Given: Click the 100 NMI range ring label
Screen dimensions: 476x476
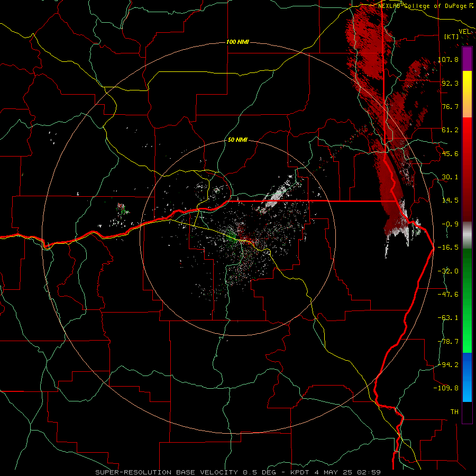Looking at the screenshot, I should [237, 42].
